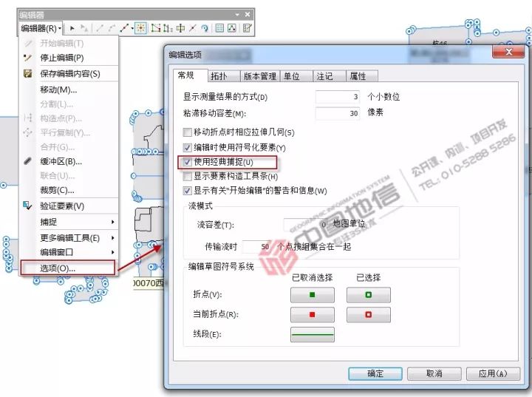Activate the highlighted Point construction tool
This screenshot has width=532, height=397.
(140, 28)
